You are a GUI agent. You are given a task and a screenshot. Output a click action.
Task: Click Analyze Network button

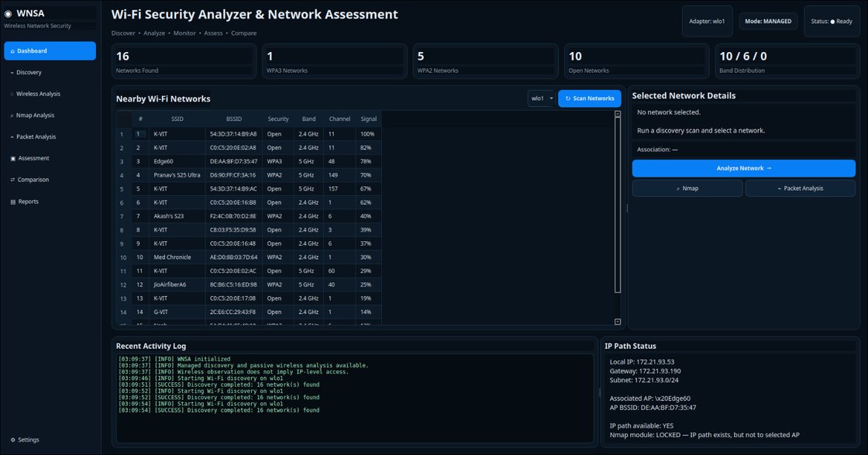pos(743,168)
